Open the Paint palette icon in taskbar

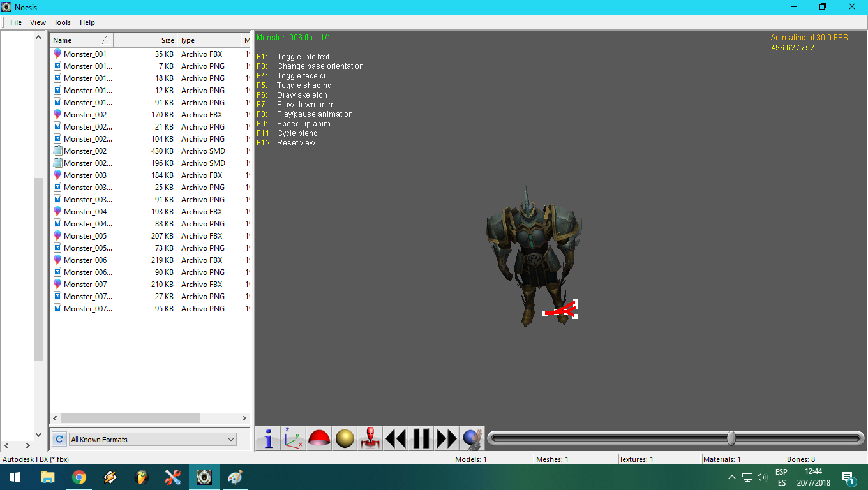pos(235,477)
